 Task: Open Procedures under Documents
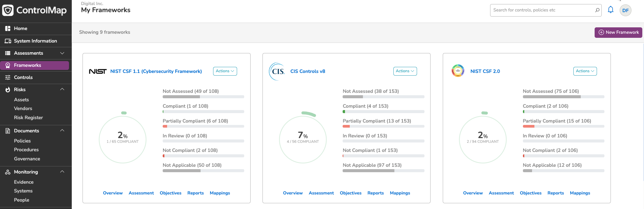coord(26,150)
